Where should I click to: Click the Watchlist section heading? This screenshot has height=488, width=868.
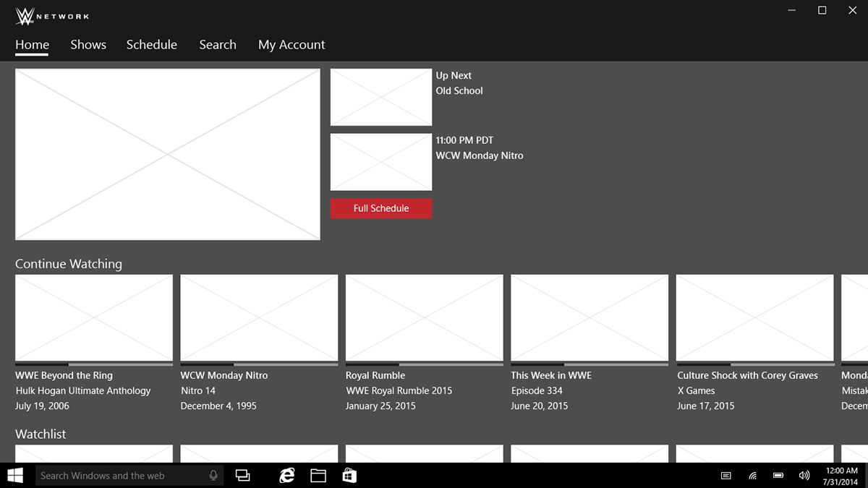tap(41, 434)
